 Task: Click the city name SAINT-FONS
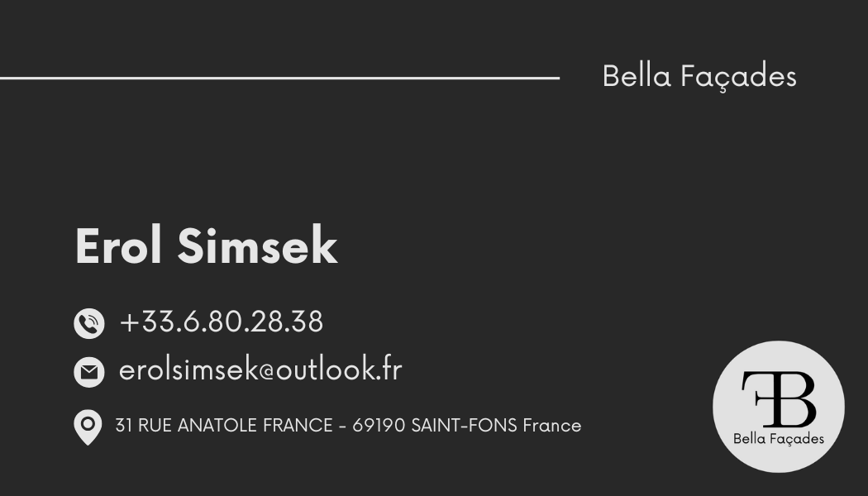click(465, 426)
